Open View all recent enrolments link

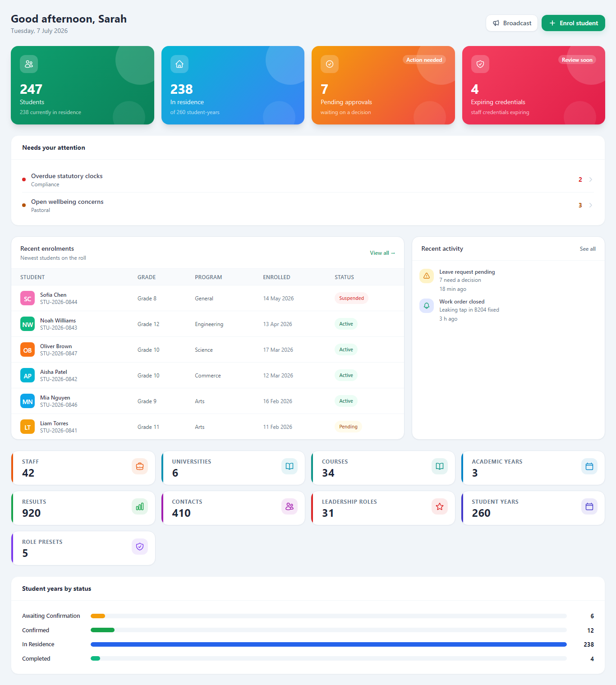click(x=382, y=253)
